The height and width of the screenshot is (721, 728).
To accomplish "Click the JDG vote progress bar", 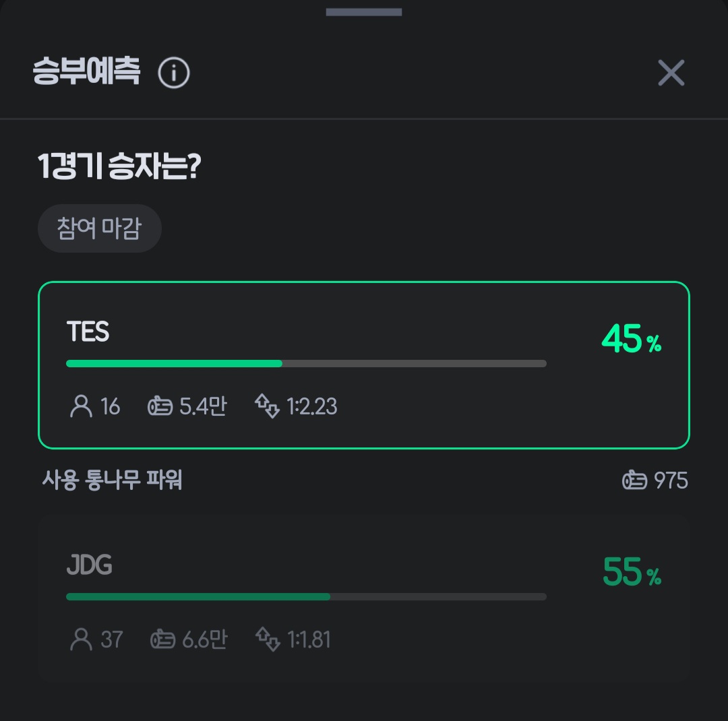I will (306, 596).
